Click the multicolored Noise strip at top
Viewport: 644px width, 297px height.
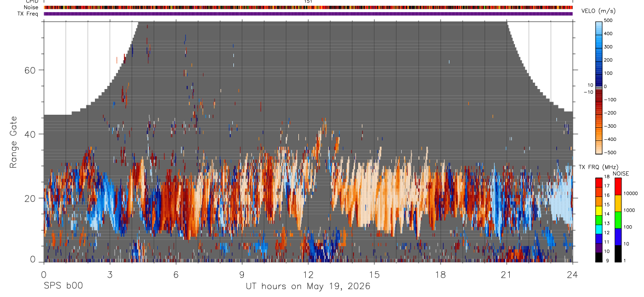pyautogui.click(x=308, y=7)
